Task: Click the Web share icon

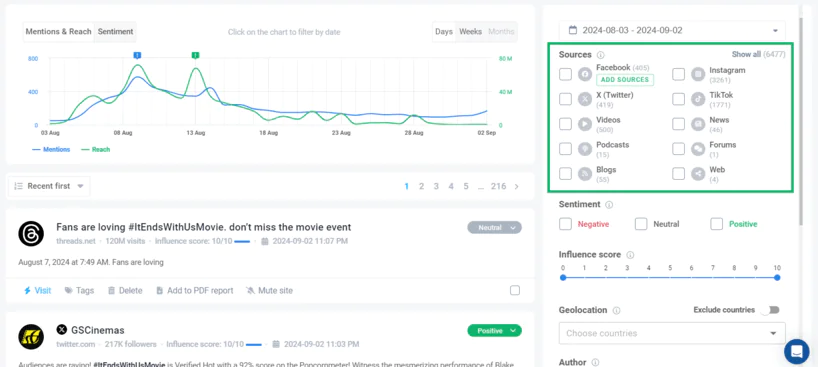Action: tap(698, 174)
